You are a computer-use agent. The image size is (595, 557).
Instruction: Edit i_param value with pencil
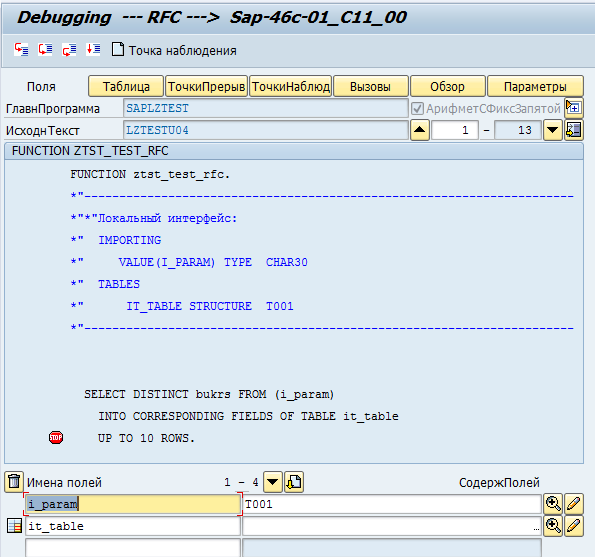pos(574,504)
